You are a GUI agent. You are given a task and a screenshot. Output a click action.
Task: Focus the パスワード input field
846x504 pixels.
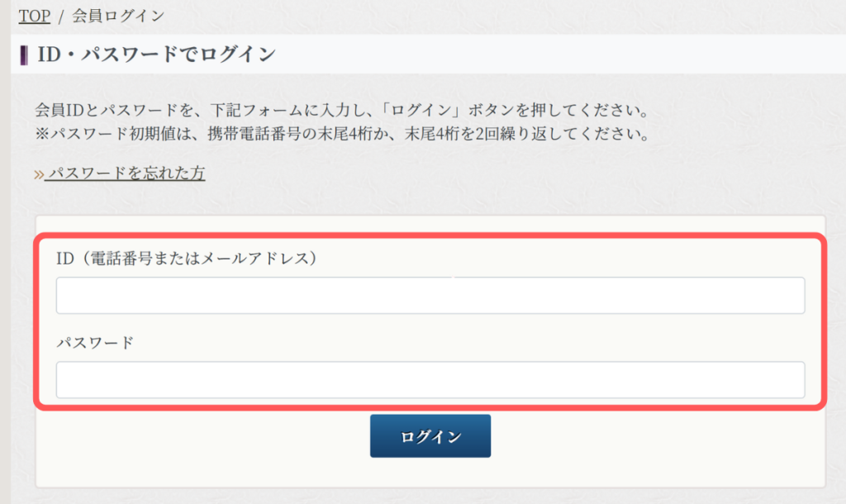(x=430, y=380)
